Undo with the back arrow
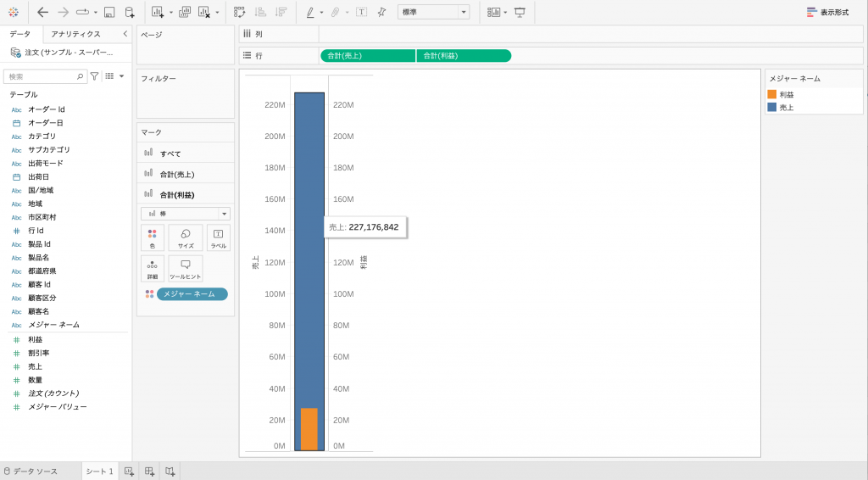868x480 pixels. [x=42, y=12]
